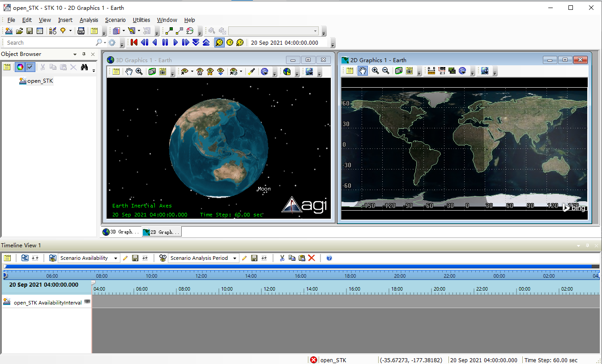Save Scenario Analysis Period with floppy icon
The width and height of the screenshot is (602, 364).
coord(254,258)
